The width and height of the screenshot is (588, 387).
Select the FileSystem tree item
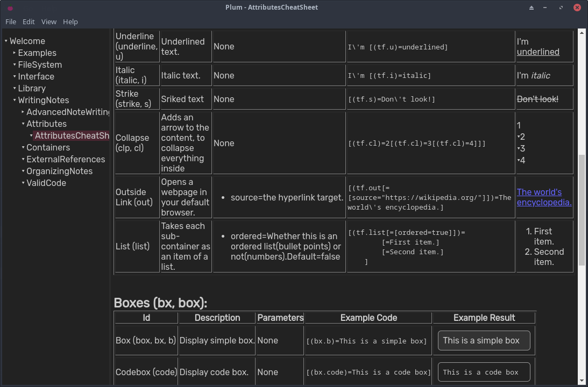point(40,64)
